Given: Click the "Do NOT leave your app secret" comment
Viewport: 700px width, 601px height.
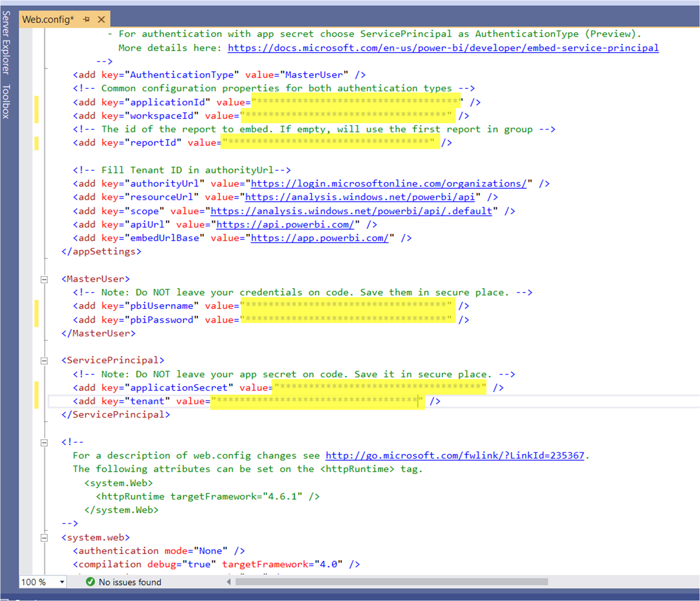Looking at the screenshot, I should coord(294,374).
